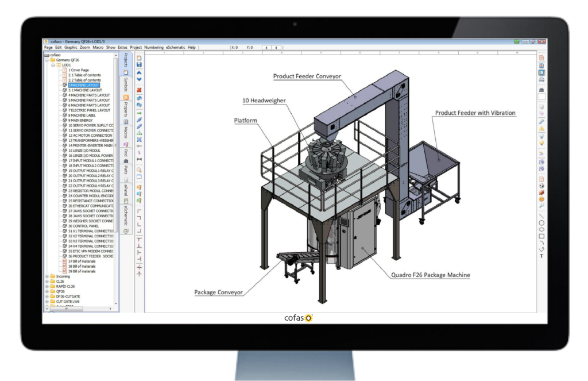Open the Page menu
The height and width of the screenshot is (381, 588).
pyautogui.click(x=48, y=48)
